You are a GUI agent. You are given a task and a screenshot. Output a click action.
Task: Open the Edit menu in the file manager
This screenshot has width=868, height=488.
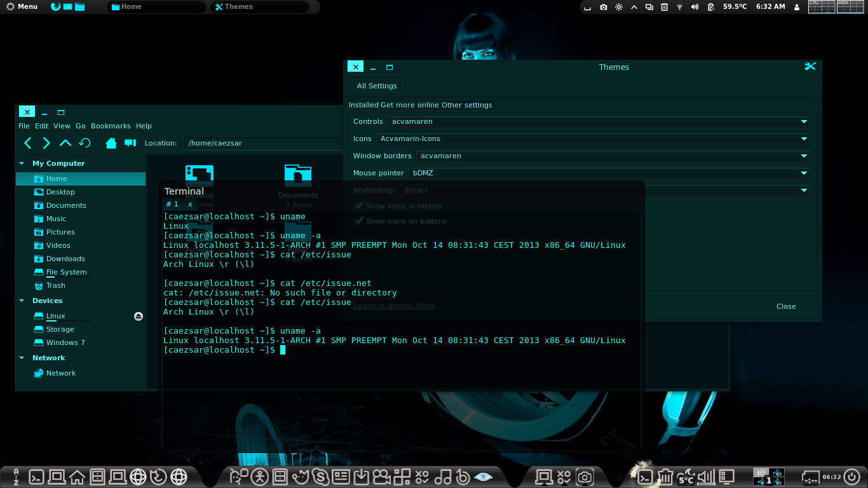tap(42, 126)
